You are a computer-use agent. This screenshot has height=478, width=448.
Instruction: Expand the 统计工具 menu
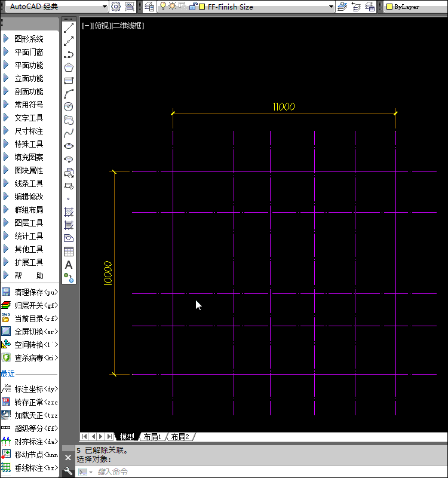click(x=29, y=236)
